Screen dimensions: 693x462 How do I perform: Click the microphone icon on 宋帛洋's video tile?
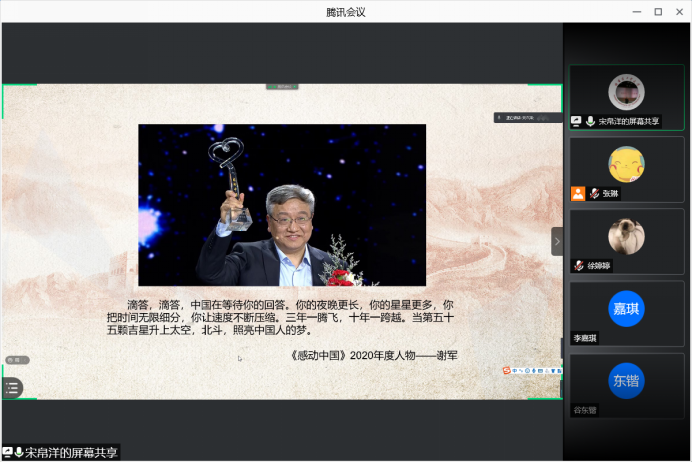click(591, 121)
